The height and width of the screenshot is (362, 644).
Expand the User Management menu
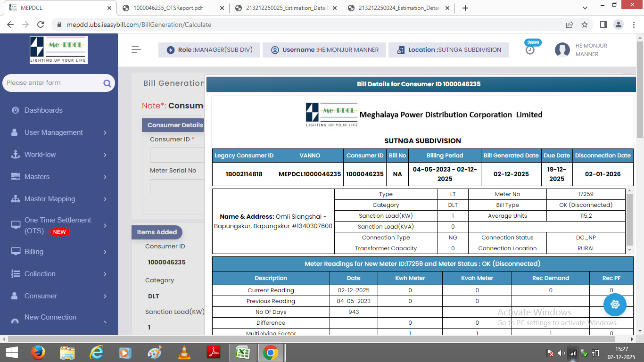pyautogui.click(x=105, y=133)
